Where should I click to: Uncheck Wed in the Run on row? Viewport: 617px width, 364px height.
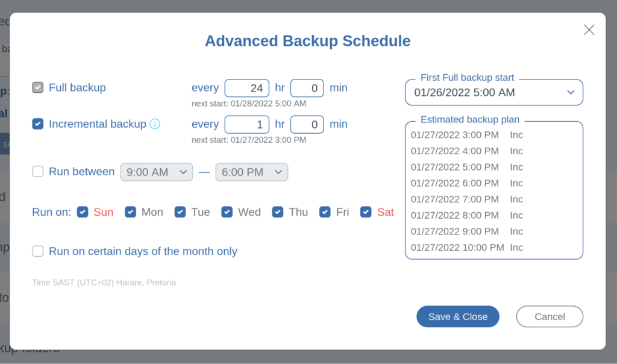click(x=227, y=212)
